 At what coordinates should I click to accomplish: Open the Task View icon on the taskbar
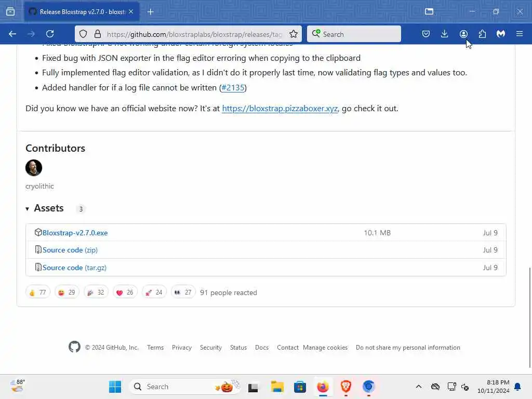pyautogui.click(x=253, y=387)
